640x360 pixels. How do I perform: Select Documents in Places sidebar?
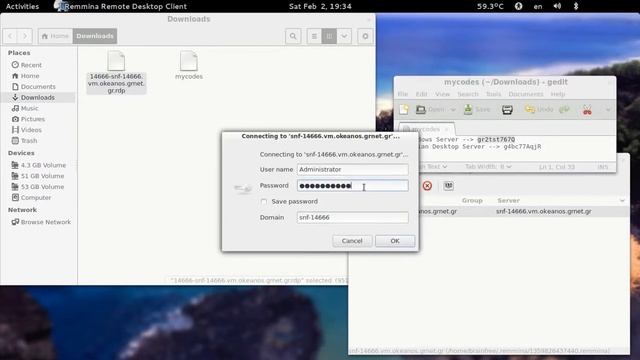click(38, 87)
